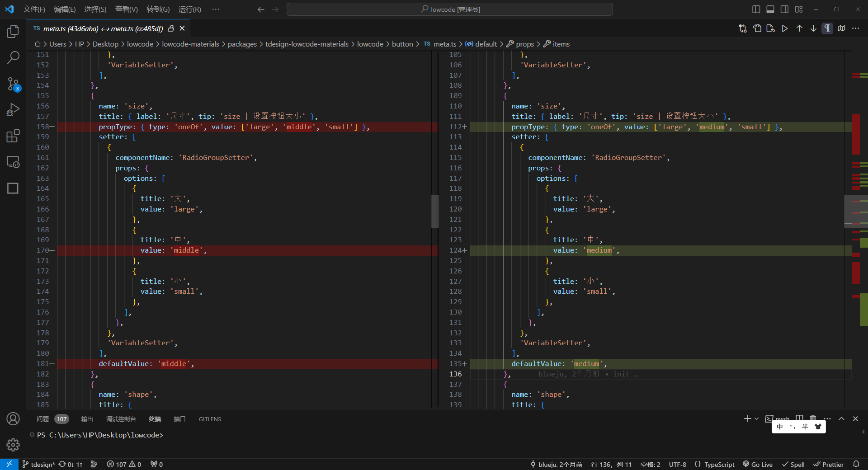Open the 查看(V) menu

click(127, 9)
